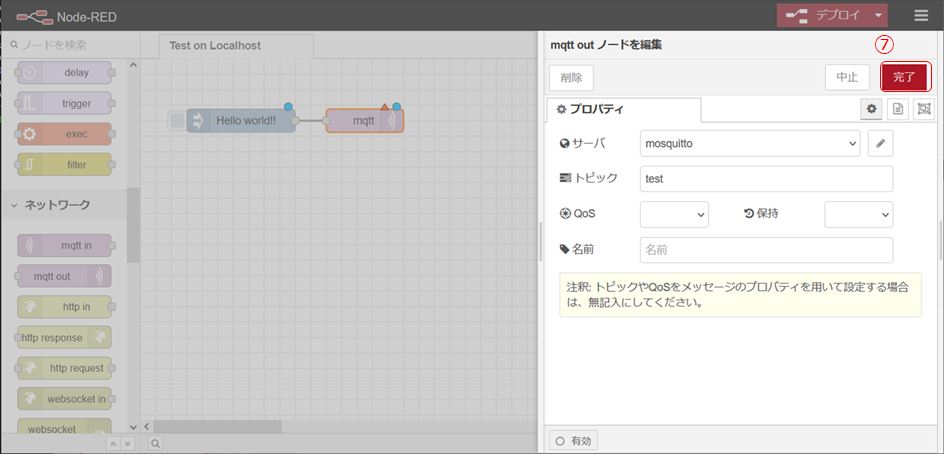
Task: Open the 保持 retain dropdown
Action: tap(858, 214)
